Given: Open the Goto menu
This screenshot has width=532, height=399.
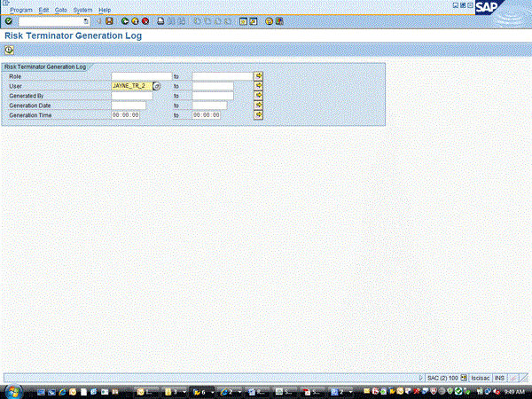Looking at the screenshot, I should coord(60,9).
